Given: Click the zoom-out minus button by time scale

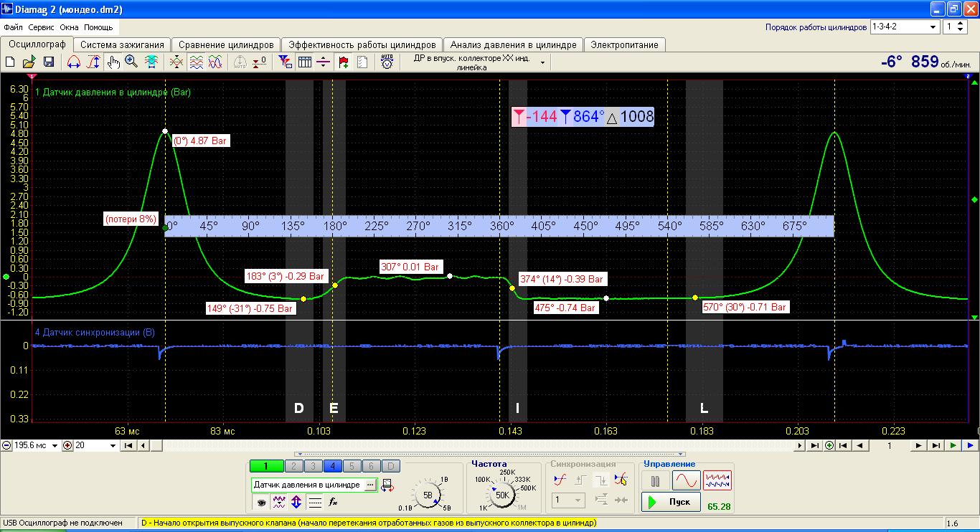Looking at the screenshot, I should click(6, 445).
